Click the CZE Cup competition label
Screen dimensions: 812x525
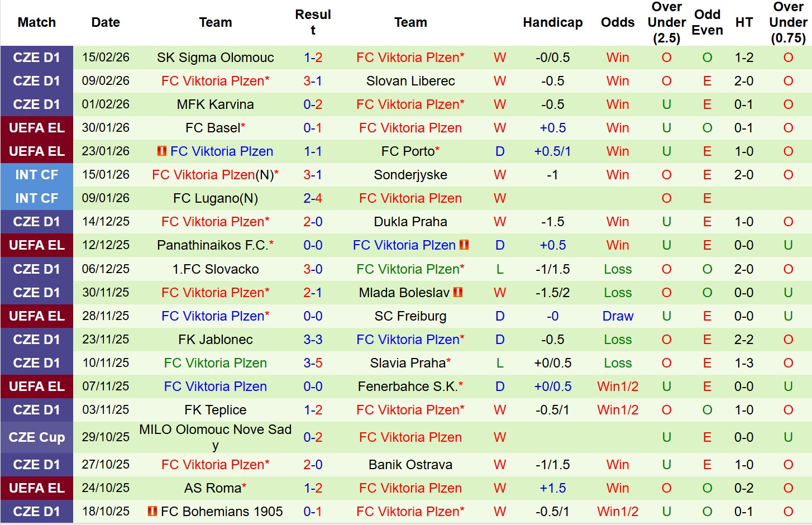(37, 437)
